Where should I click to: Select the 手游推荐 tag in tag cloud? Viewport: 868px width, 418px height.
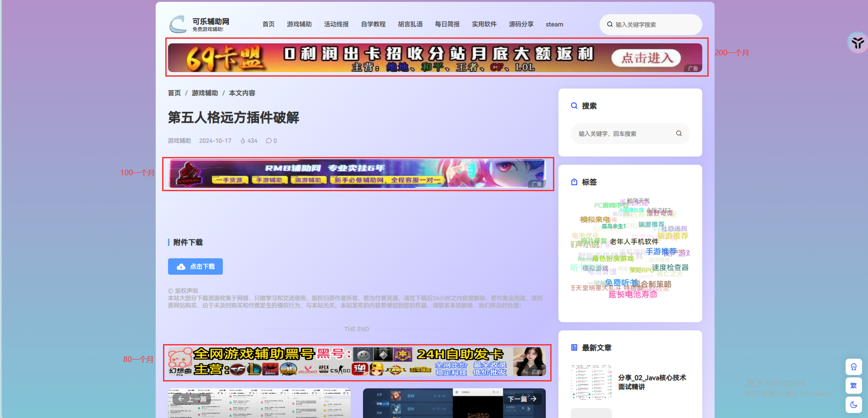coord(661,251)
